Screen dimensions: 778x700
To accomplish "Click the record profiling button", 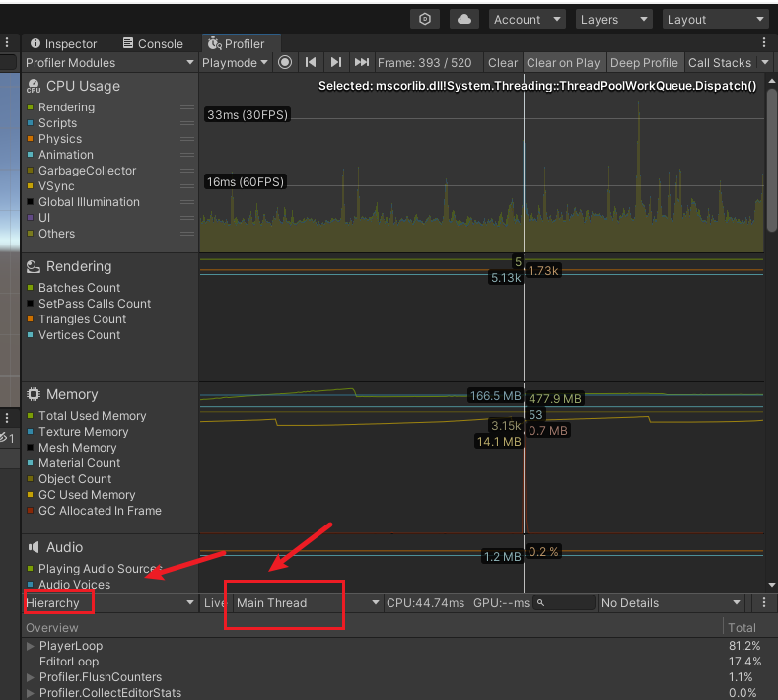I will (x=285, y=62).
